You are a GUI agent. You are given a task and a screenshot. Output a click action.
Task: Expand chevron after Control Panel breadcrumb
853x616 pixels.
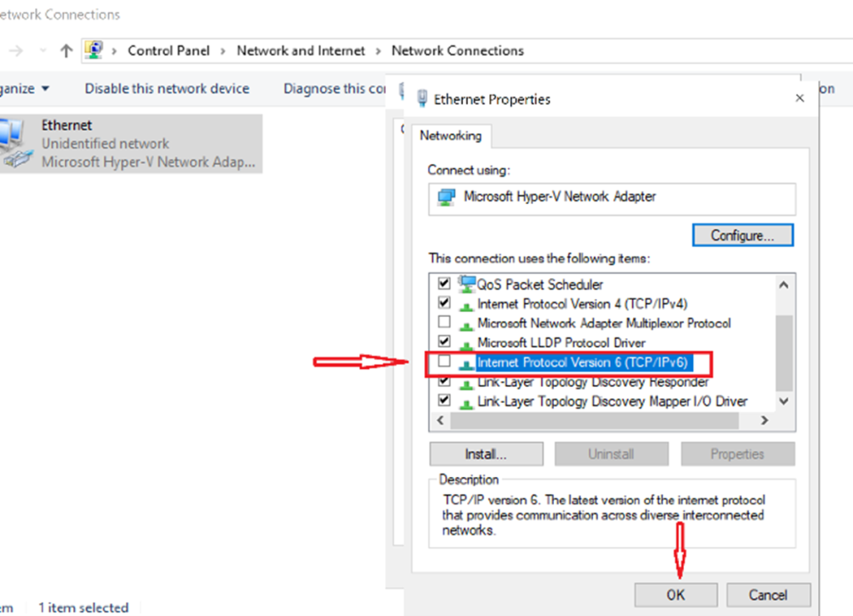point(223,51)
